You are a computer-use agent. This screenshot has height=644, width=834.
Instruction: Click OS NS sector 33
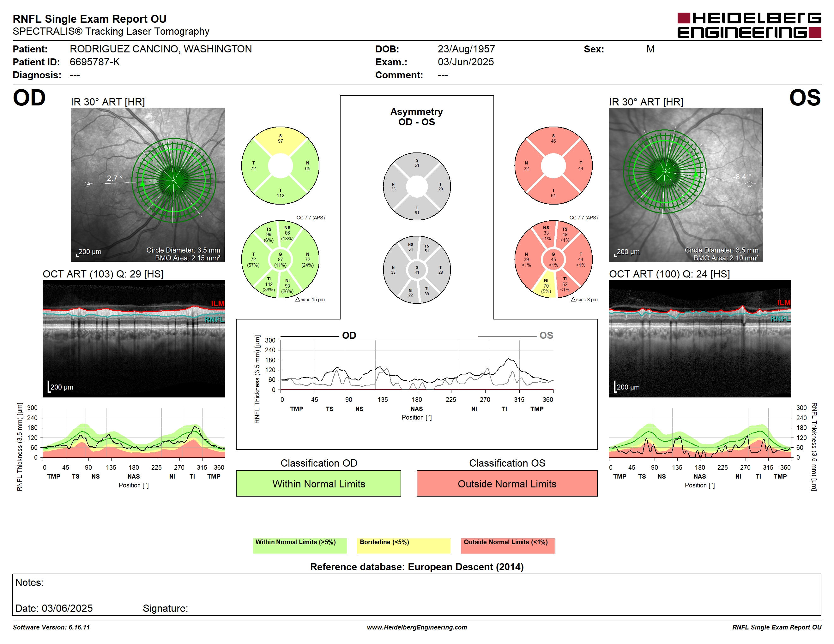tap(546, 233)
